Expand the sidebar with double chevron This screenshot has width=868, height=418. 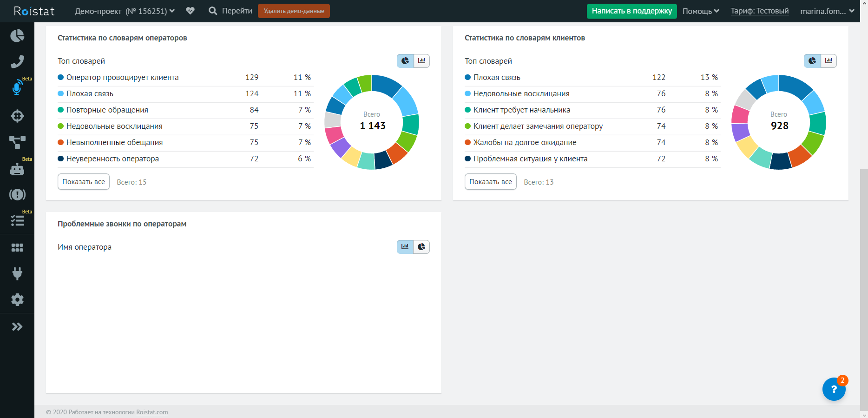point(17,327)
